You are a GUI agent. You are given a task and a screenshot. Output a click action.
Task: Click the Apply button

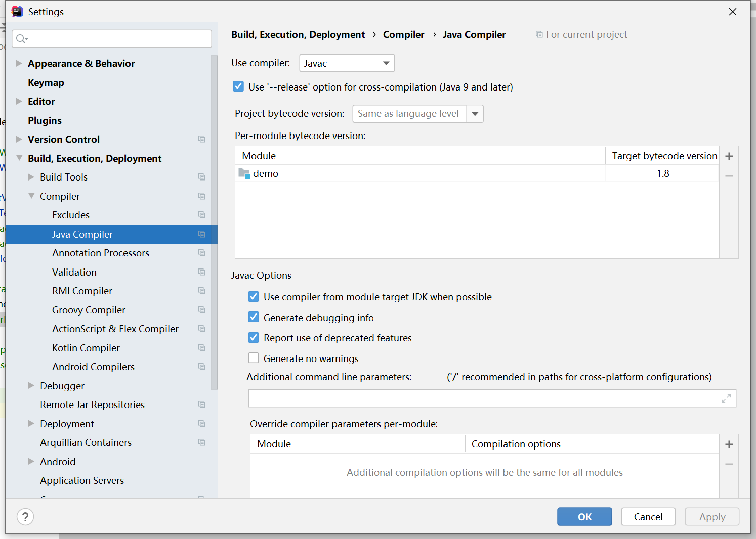pos(712,517)
